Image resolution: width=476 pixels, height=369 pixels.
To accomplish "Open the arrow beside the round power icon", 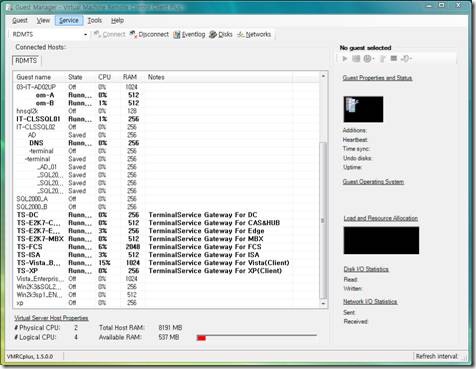I will point(373,59).
